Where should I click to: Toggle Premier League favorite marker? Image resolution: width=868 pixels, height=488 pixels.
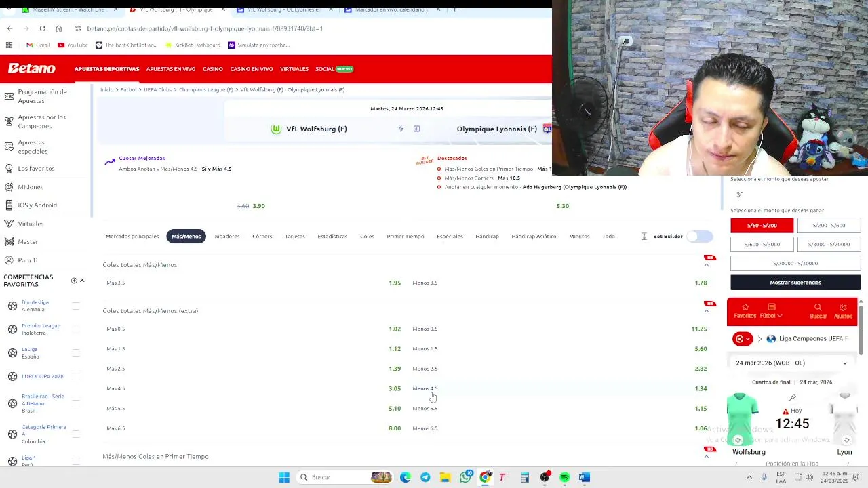(x=76, y=329)
